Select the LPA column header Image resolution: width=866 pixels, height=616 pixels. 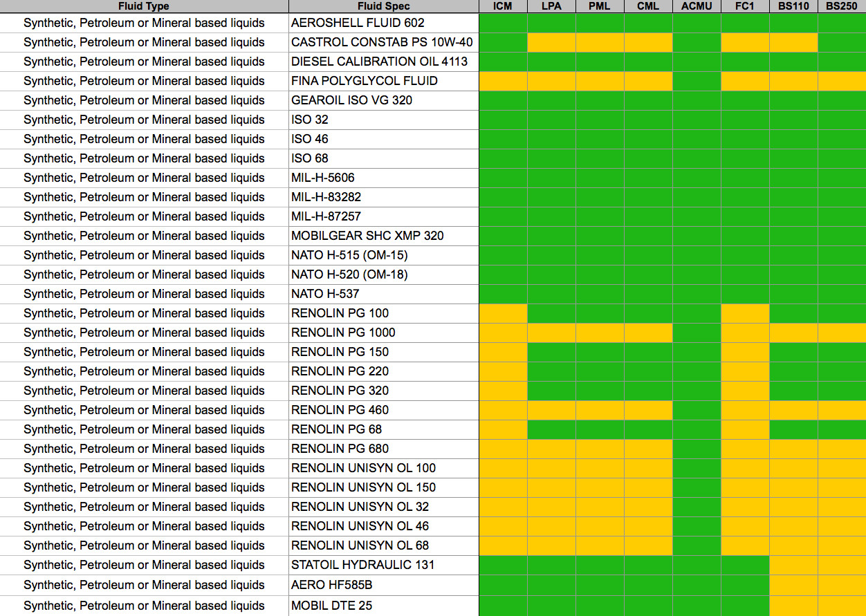[551, 6]
